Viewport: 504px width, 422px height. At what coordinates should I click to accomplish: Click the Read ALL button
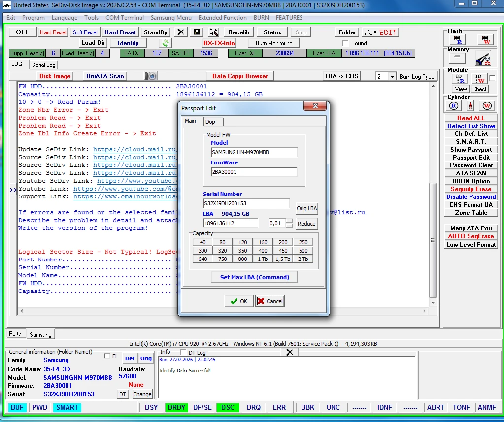471,118
